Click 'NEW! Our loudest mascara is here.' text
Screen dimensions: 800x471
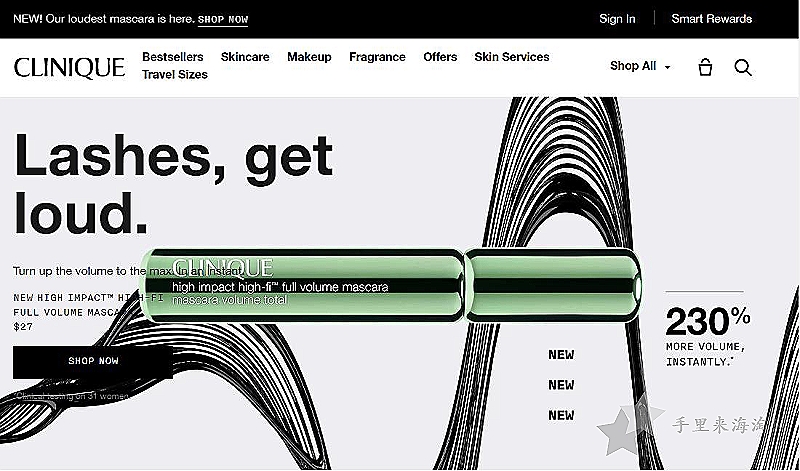pos(104,19)
